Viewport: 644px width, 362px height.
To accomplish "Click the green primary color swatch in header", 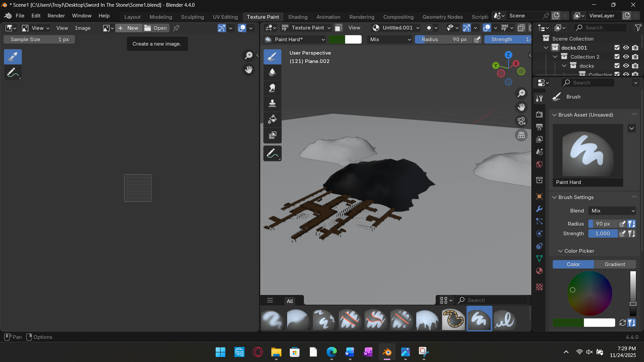I will [336, 40].
